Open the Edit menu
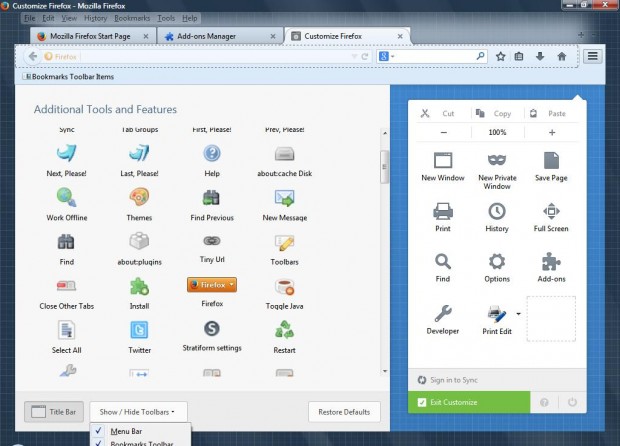This screenshot has height=446, width=620. pos(48,18)
